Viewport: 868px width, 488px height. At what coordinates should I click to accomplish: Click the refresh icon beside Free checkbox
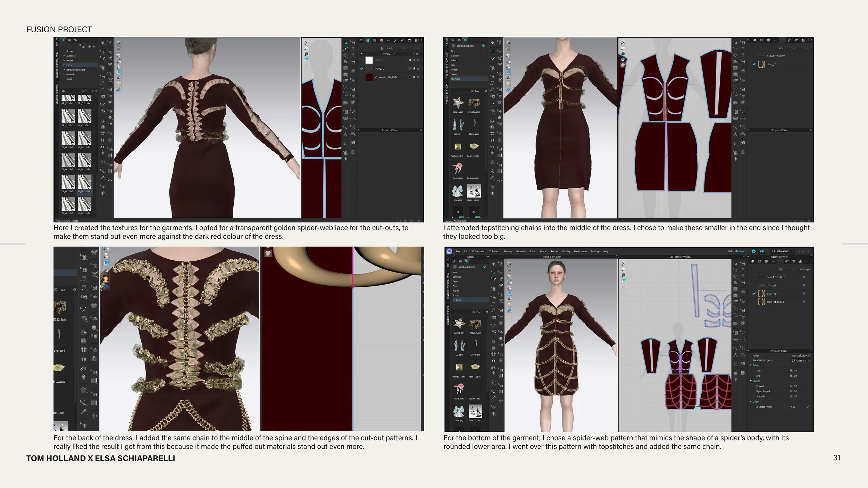pyautogui.click(x=487, y=312)
